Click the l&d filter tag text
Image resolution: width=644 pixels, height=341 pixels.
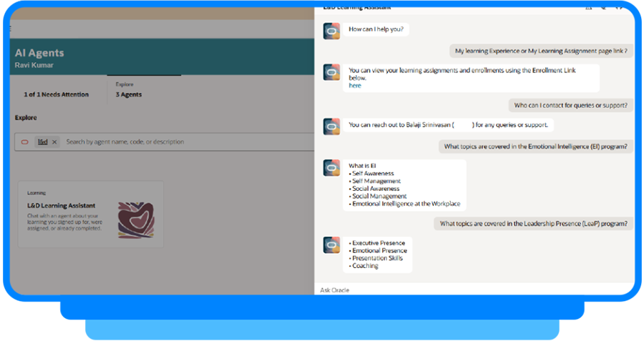click(x=43, y=142)
